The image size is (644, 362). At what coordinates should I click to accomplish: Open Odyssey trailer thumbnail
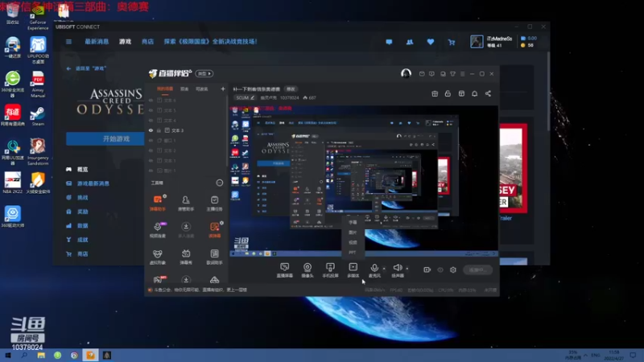(x=513, y=168)
